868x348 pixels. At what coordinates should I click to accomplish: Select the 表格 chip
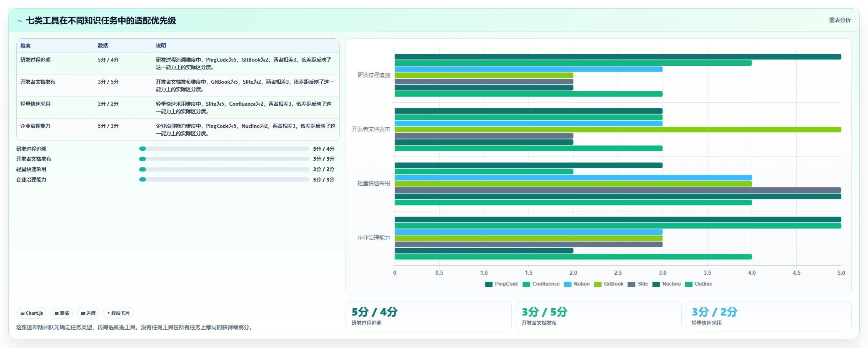[62, 313]
